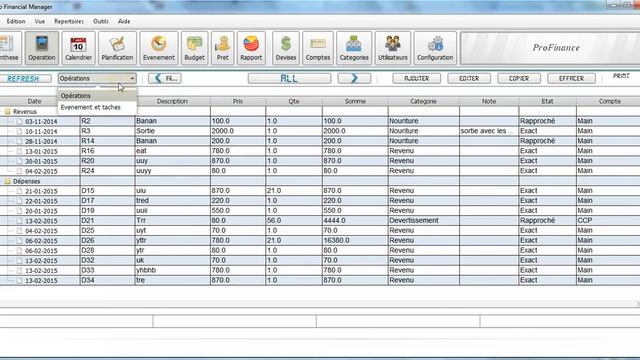The width and height of the screenshot is (640, 360).
Task: Click document icon of row 03-11-2014
Action: (x=19, y=121)
